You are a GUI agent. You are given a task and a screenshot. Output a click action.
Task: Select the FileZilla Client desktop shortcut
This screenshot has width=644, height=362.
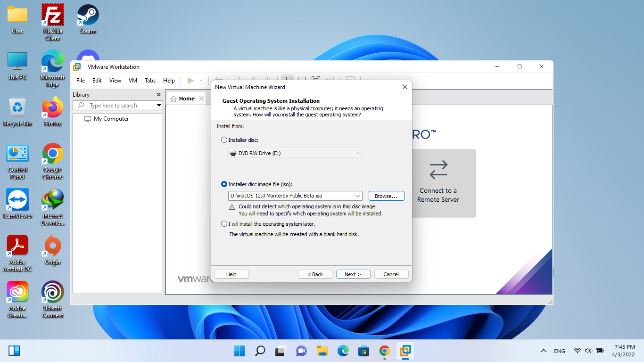53,23
